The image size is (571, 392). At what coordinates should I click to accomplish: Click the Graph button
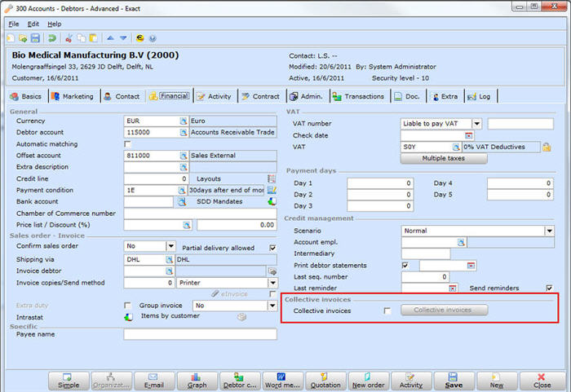click(x=197, y=381)
